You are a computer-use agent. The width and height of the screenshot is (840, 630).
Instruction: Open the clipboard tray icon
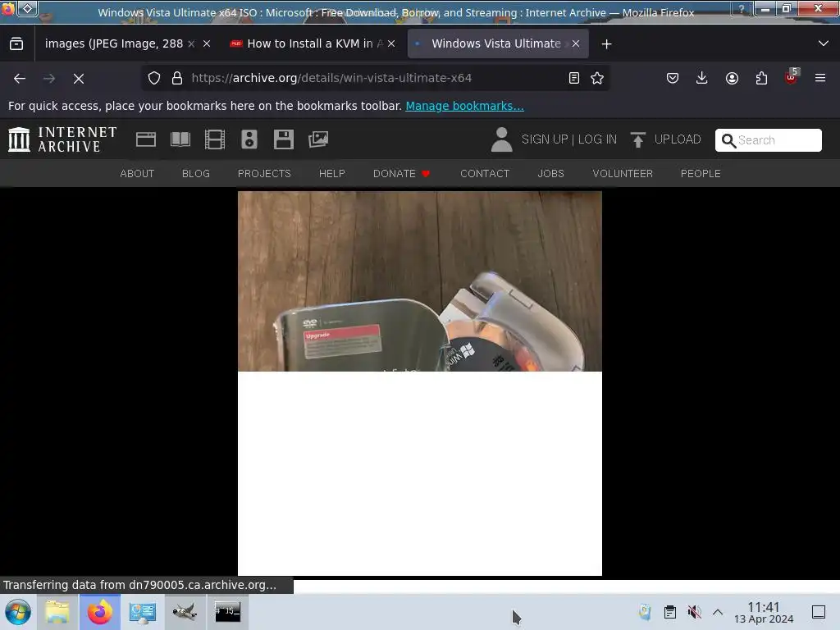pyautogui.click(x=669, y=612)
